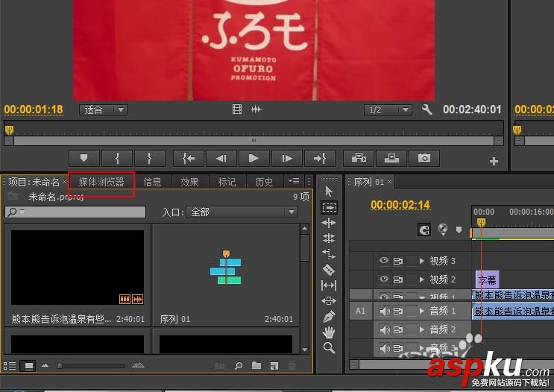The width and height of the screenshot is (554, 392).
Task: Adjust project thumbnail size slider
Action: tap(60, 366)
